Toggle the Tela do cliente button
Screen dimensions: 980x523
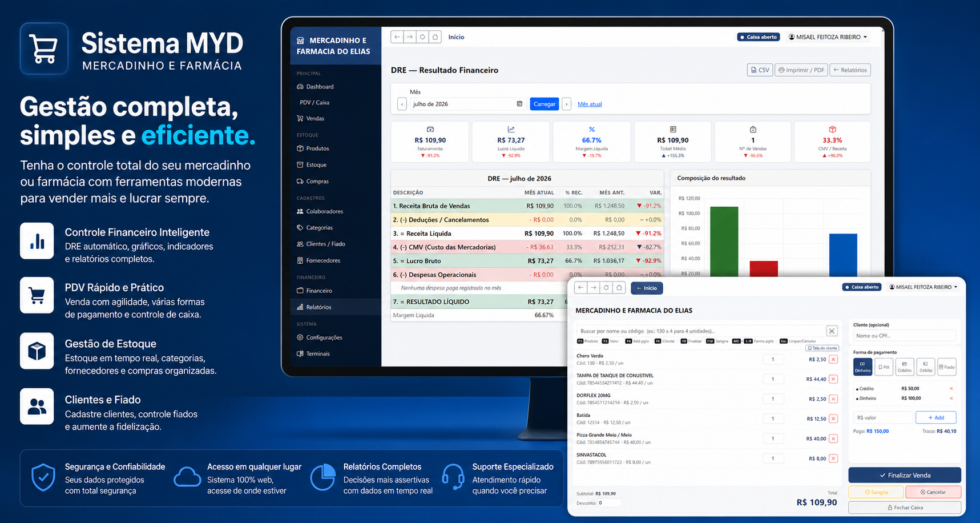point(822,348)
